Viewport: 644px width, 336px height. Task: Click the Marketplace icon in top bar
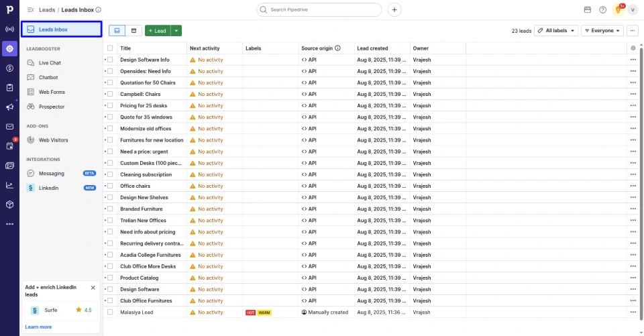[x=588, y=10]
